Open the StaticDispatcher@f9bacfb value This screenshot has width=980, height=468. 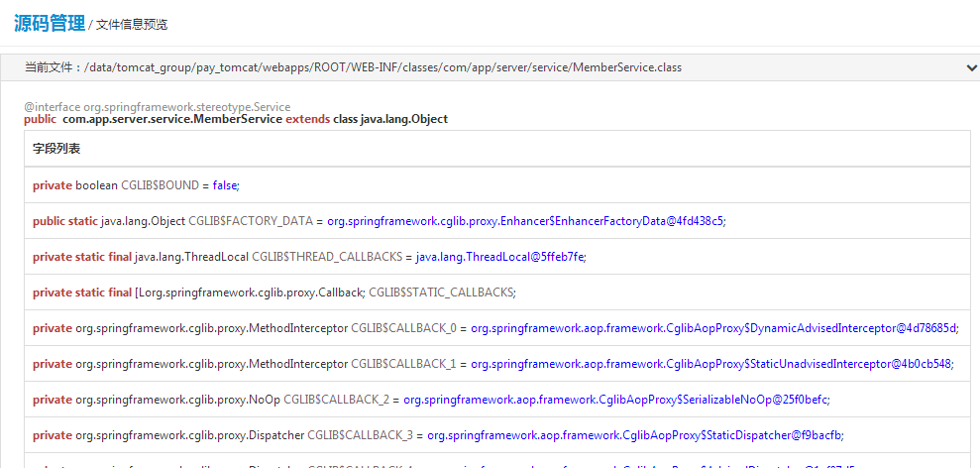[x=634, y=435]
